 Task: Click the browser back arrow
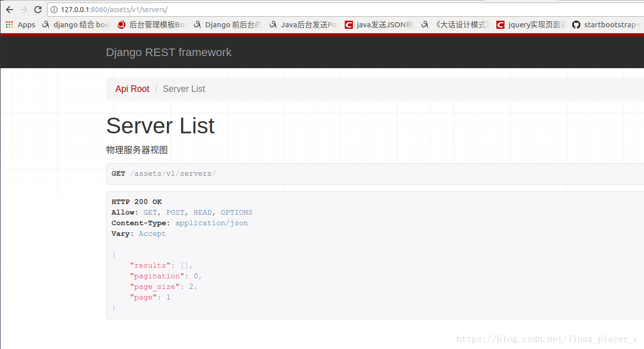click(x=9, y=10)
